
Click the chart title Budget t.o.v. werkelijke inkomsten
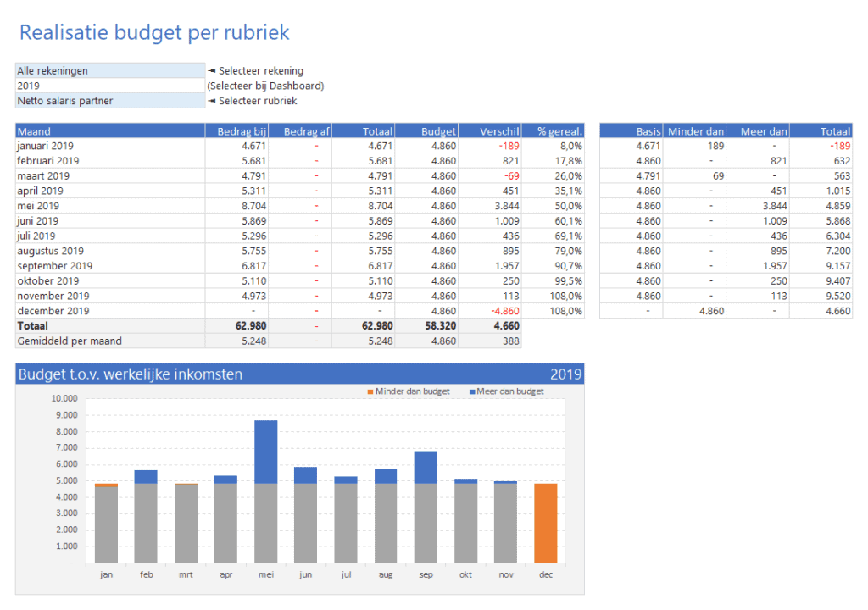click(130, 374)
